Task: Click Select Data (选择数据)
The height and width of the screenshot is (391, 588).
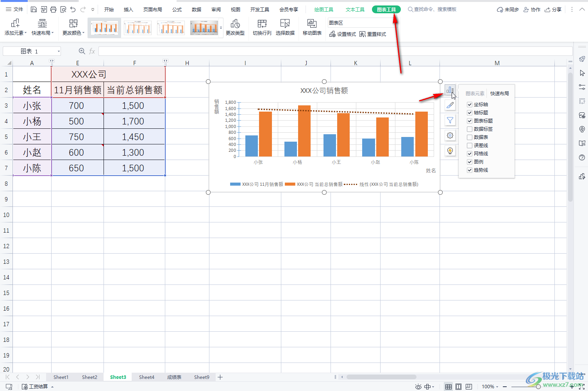Action: pyautogui.click(x=285, y=28)
